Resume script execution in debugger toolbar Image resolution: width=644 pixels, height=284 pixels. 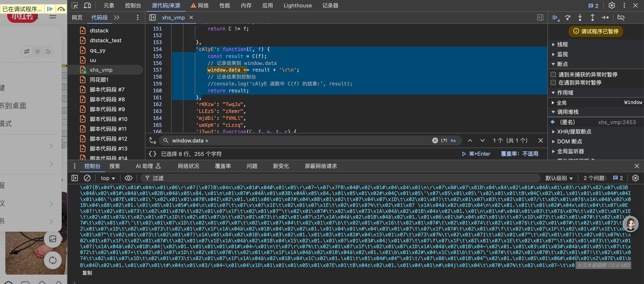point(555,17)
